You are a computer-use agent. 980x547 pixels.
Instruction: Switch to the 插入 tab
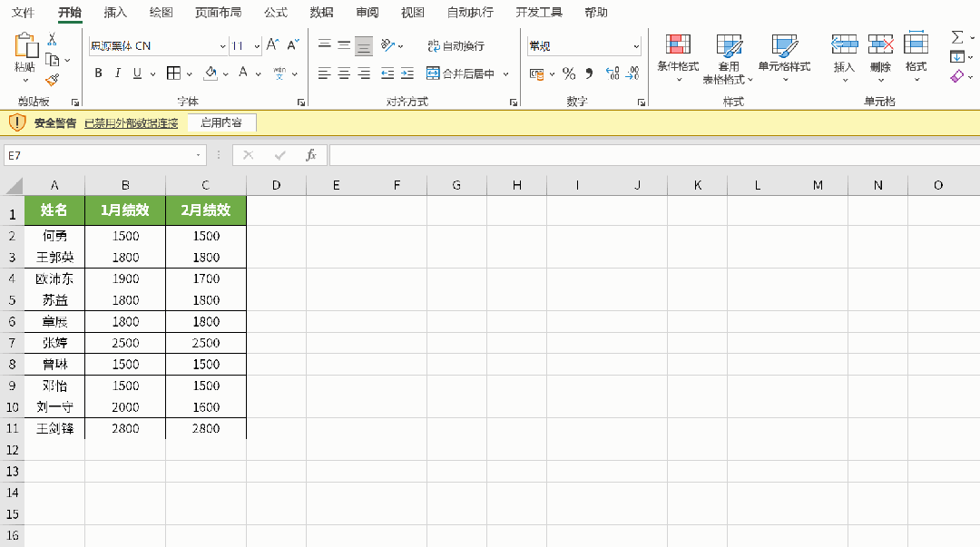[115, 13]
